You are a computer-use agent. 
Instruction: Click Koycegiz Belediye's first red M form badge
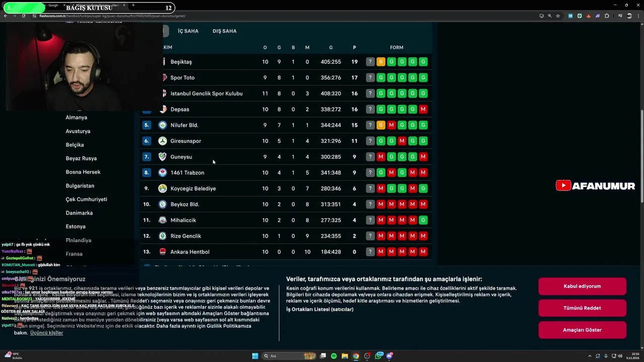click(381, 189)
